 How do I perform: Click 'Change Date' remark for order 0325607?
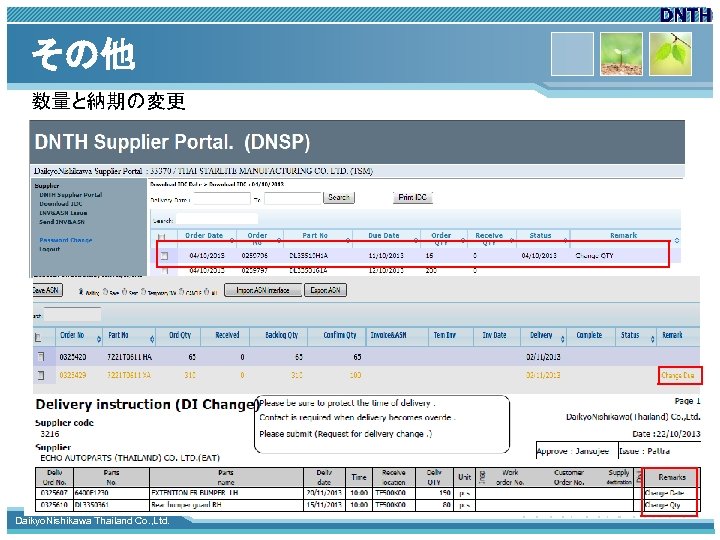click(x=664, y=493)
